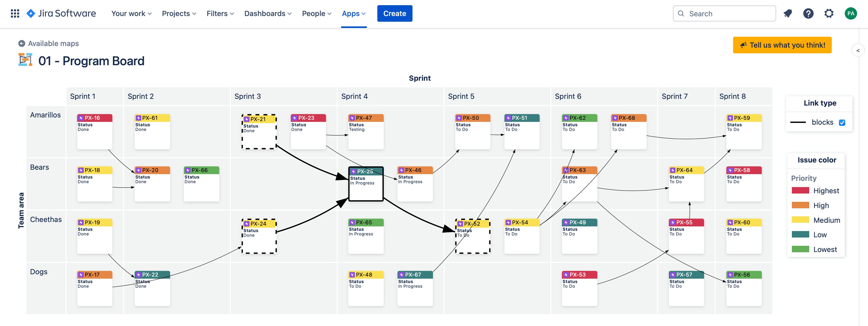Open help using the question mark icon

(808, 13)
